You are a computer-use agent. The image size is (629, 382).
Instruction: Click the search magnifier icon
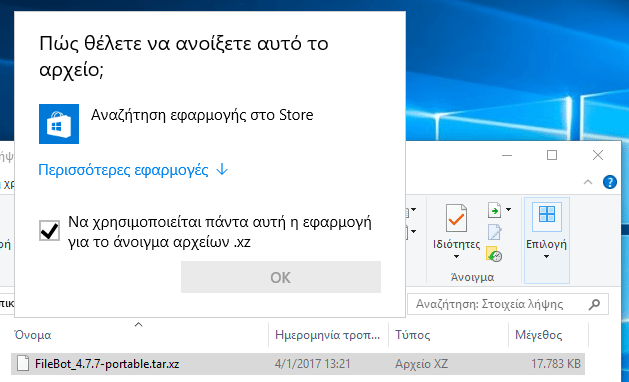(x=594, y=305)
